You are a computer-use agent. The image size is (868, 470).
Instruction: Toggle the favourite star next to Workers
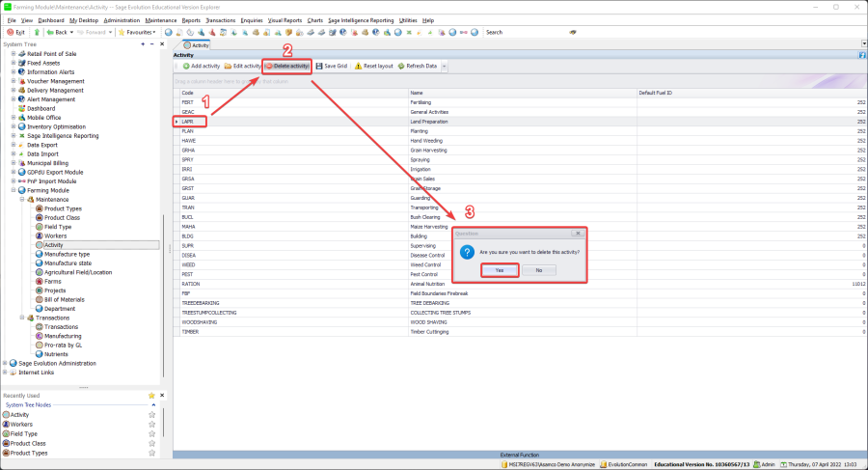tap(151, 424)
